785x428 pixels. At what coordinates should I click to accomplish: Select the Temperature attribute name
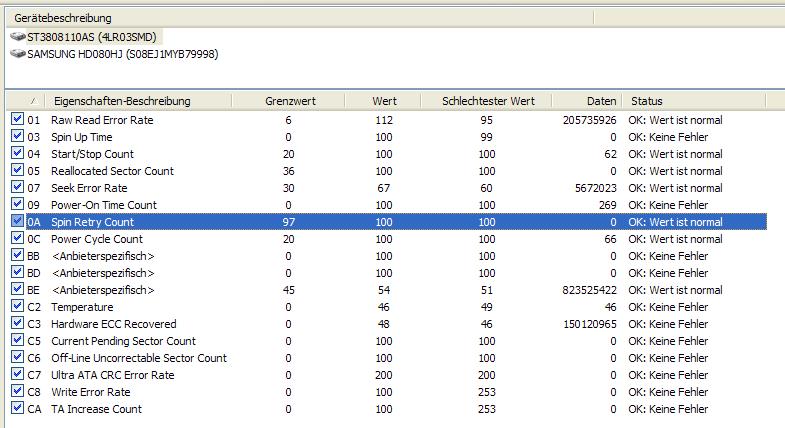coord(82,307)
